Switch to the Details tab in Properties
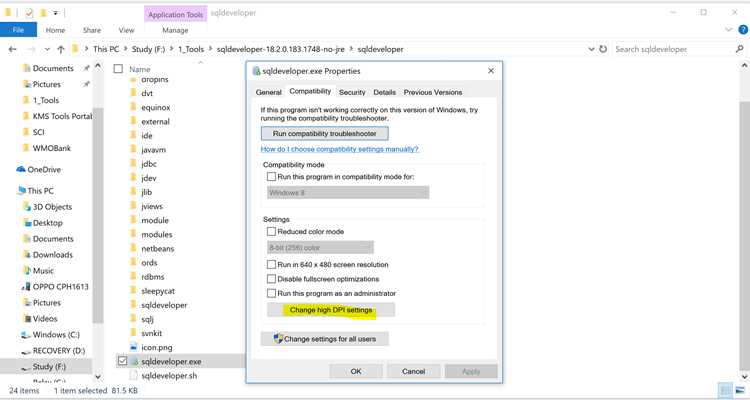 click(x=385, y=92)
